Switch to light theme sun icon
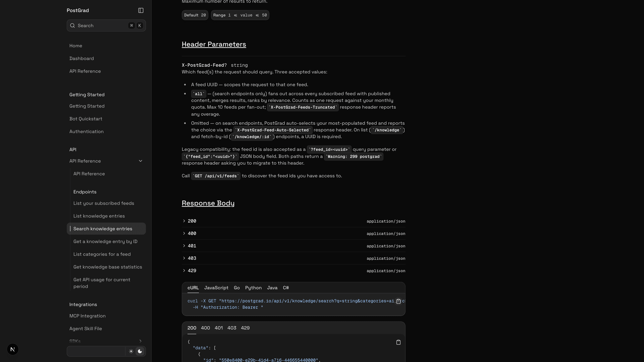 coord(131,351)
